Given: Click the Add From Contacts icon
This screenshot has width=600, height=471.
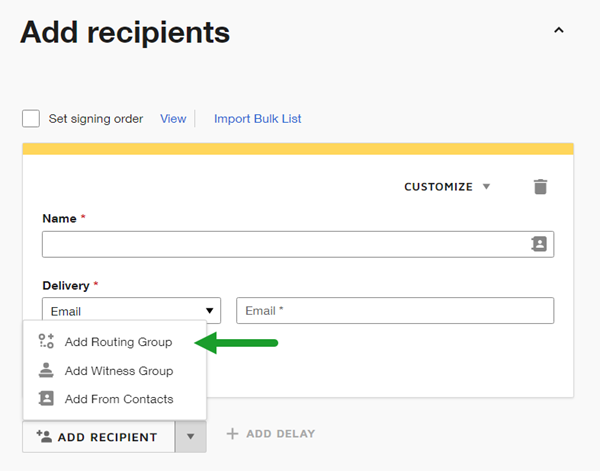Looking at the screenshot, I should [x=46, y=399].
